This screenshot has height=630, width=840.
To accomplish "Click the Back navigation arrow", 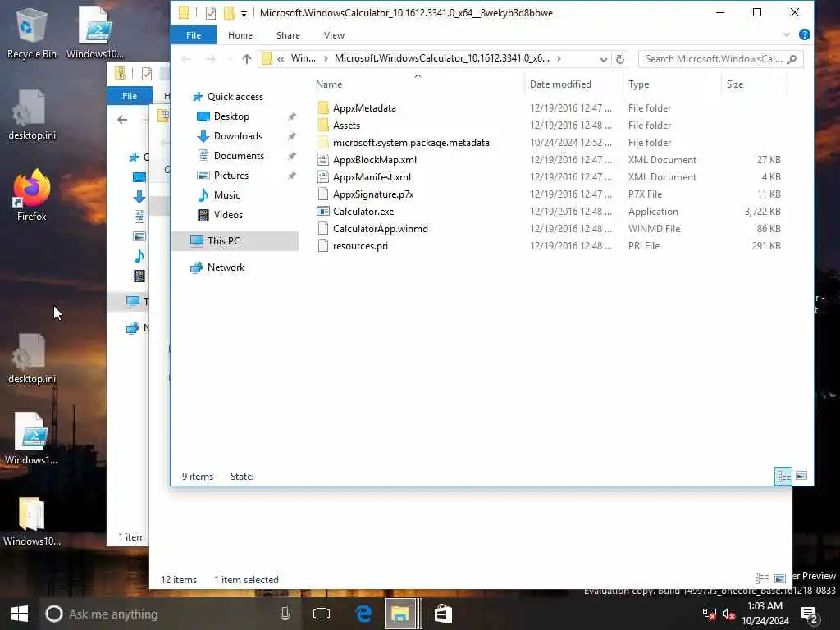I will (186, 59).
